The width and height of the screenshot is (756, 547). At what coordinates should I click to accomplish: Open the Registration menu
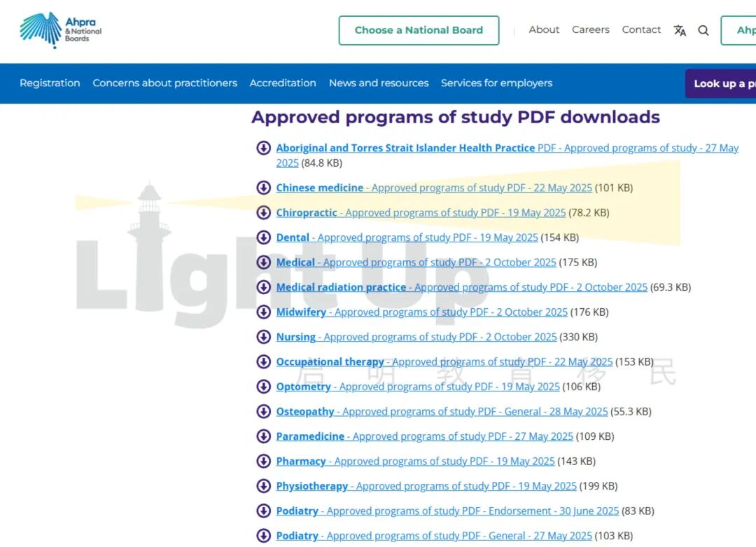pos(50,83)
